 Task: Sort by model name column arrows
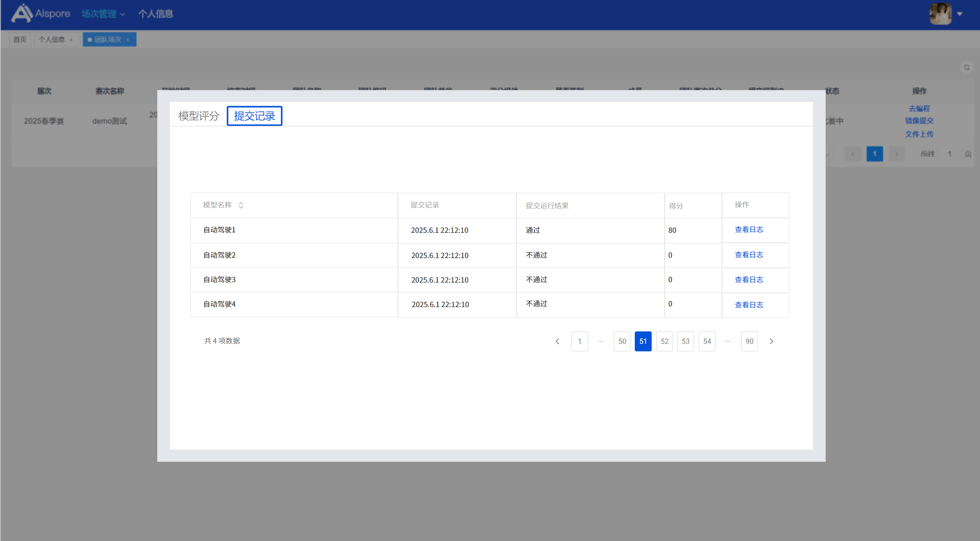coord(241,205)
